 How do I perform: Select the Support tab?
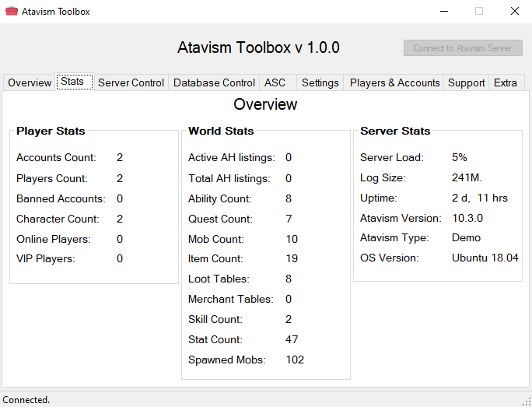(x=466, y=82)
